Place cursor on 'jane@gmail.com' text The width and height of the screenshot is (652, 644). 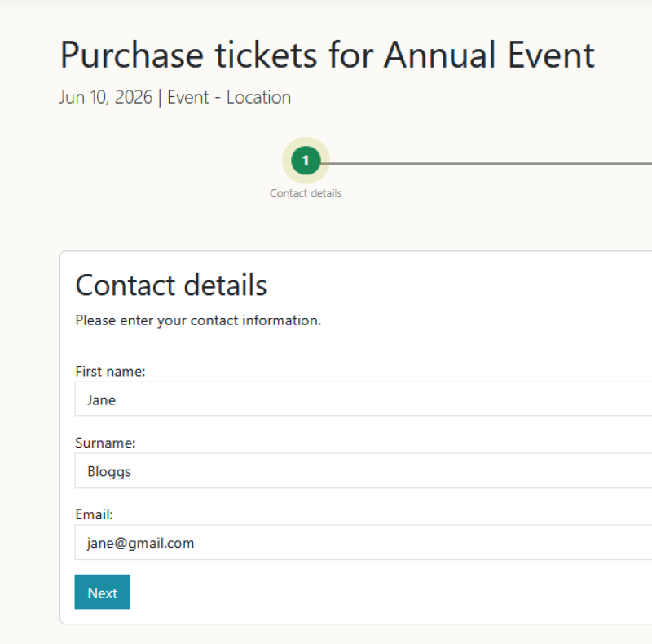coord(140,543)
